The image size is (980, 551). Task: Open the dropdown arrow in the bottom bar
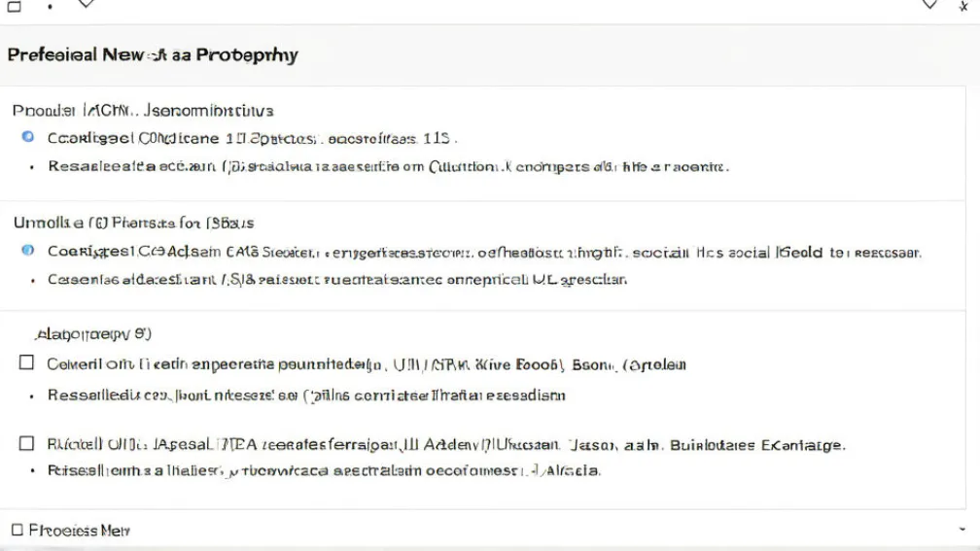(962, 530)
